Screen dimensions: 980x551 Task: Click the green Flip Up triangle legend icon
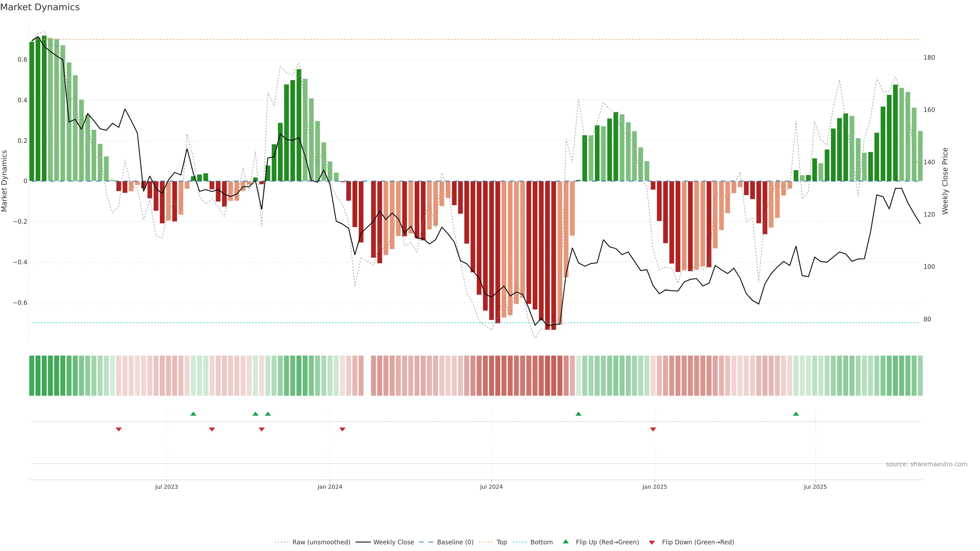(566, 542)
